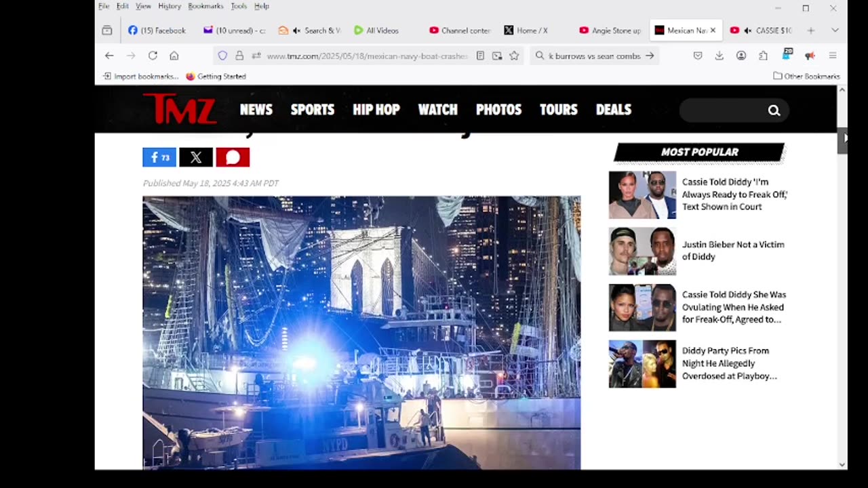Open the DEALS section
The image size is (868, 488).
[x=614, y=110]
